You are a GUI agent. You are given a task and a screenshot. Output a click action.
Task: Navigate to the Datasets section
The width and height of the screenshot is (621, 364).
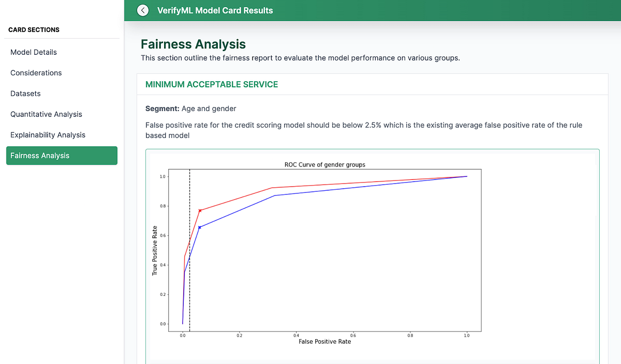pyautogui.click(x=25, y=93)
